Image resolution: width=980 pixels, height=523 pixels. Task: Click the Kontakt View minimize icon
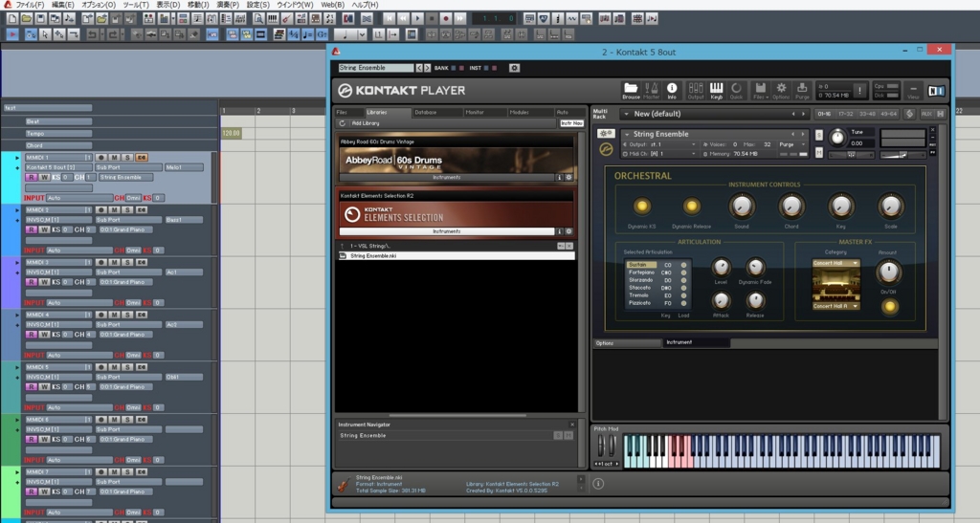pyautogui.click(x=913, y=91)
